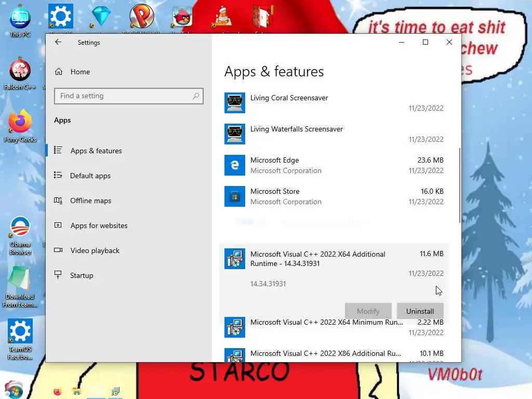Click the Microsoft Store app icon

[x=235, y=196]
